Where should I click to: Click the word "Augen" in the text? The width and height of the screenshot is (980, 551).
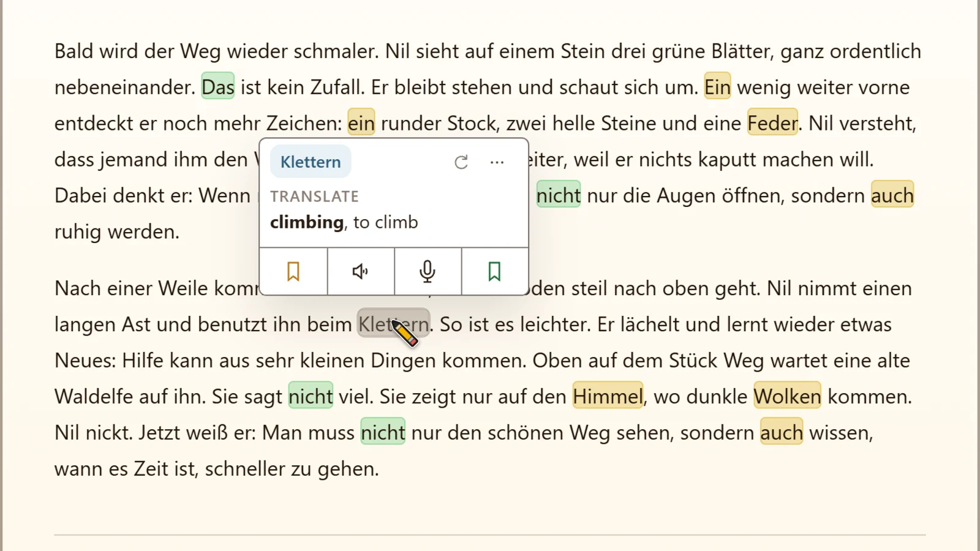click(x=686, y=195)
